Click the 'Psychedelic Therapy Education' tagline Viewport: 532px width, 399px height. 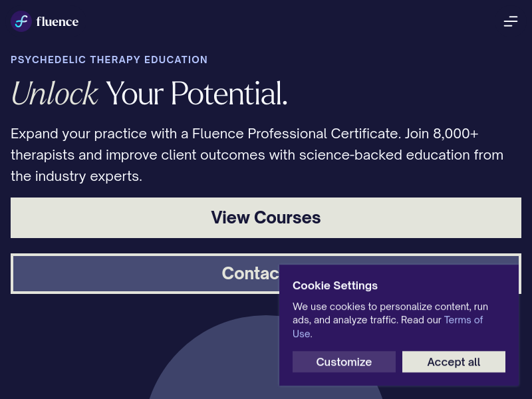click(109, 60)
